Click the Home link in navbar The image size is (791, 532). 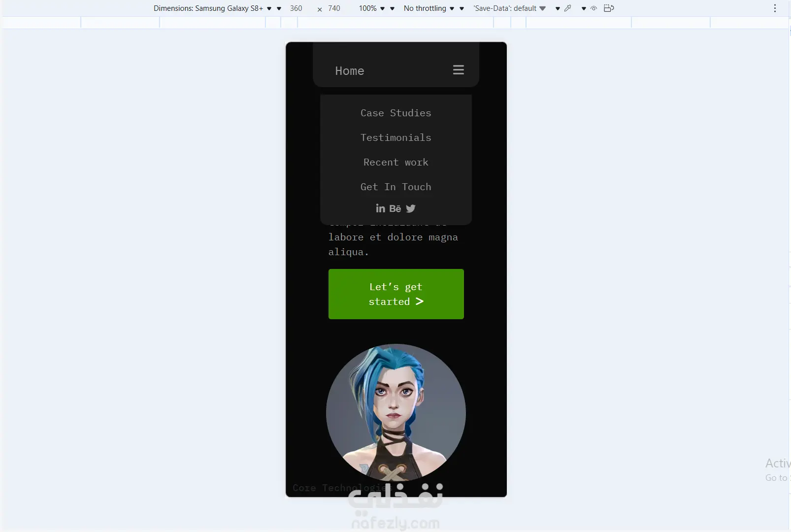coord(350,71)
